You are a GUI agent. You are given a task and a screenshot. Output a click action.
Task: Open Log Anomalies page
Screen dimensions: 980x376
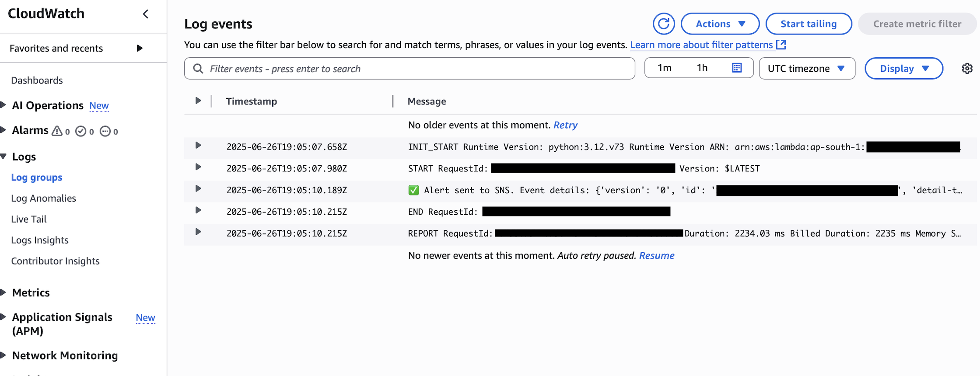click(43, 198)
